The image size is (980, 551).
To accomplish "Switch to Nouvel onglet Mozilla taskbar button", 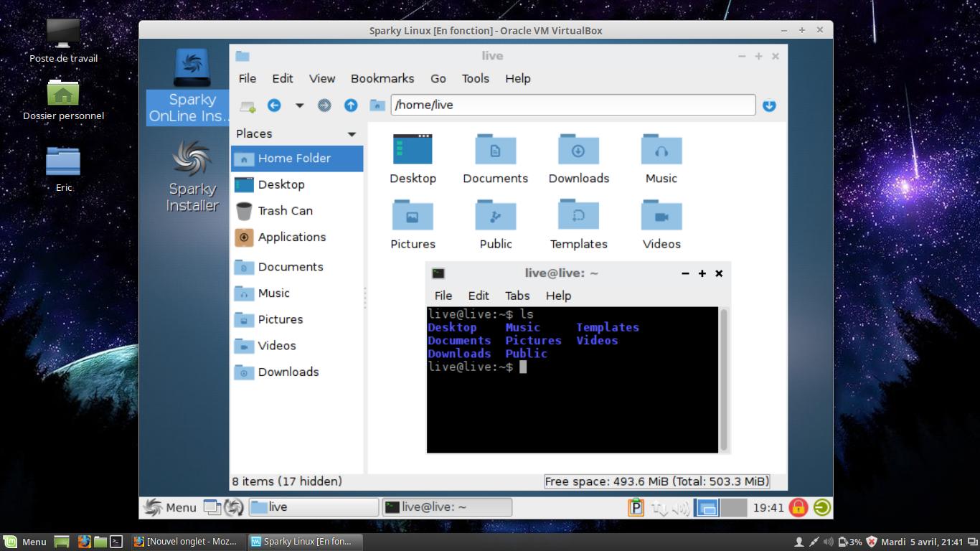I will (187, 542).
